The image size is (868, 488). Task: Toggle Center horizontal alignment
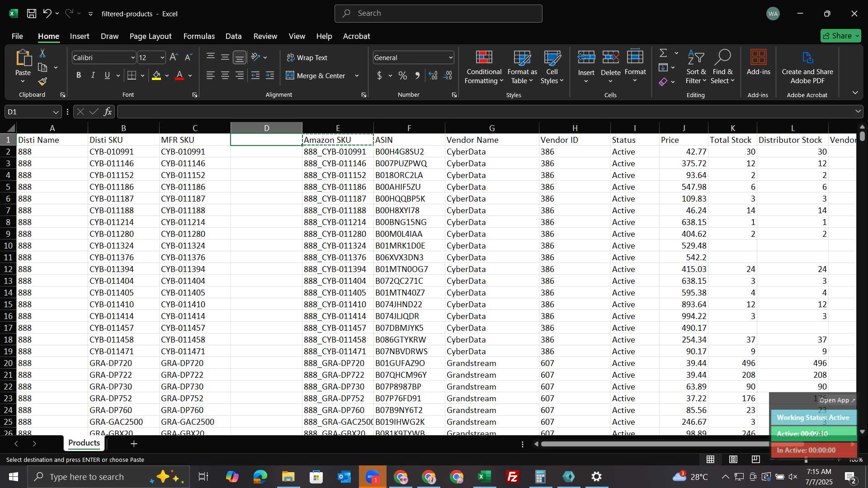225,75
